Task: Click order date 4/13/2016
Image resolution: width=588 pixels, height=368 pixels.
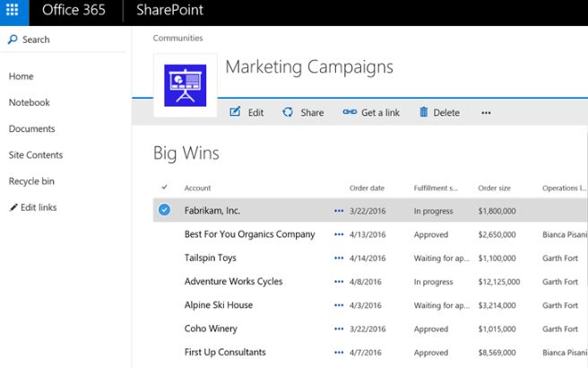Action: (367, 234)
